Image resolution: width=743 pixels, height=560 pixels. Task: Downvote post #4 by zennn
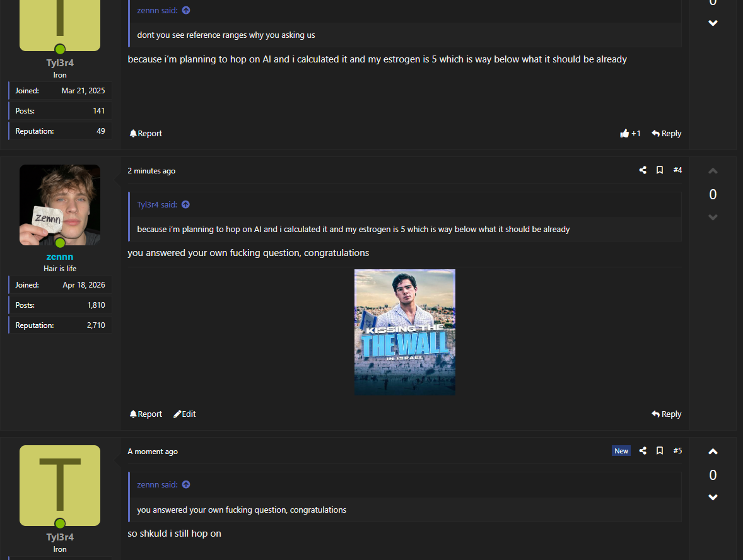coord(713,218)
